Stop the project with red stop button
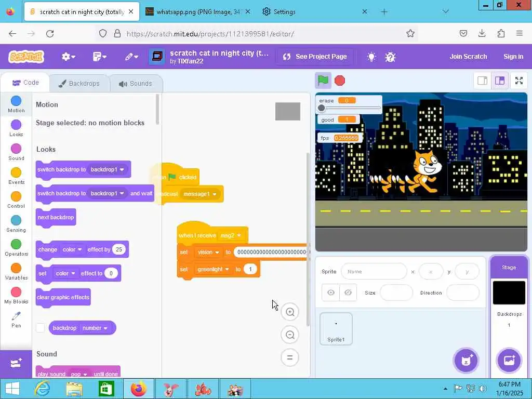The width and height of the screenshot is (532, 399). tap(340, 81)
